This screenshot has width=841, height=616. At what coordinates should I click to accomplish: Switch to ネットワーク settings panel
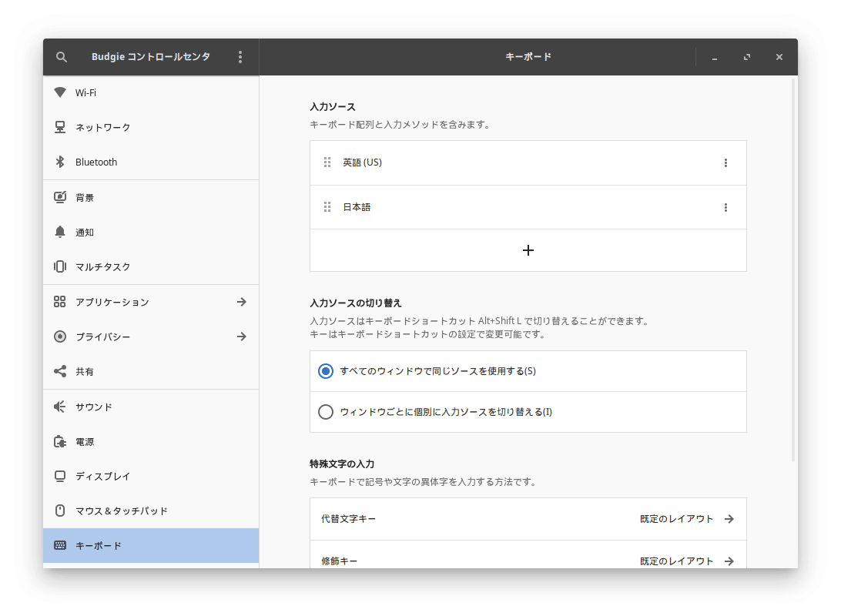click(151, 127)
